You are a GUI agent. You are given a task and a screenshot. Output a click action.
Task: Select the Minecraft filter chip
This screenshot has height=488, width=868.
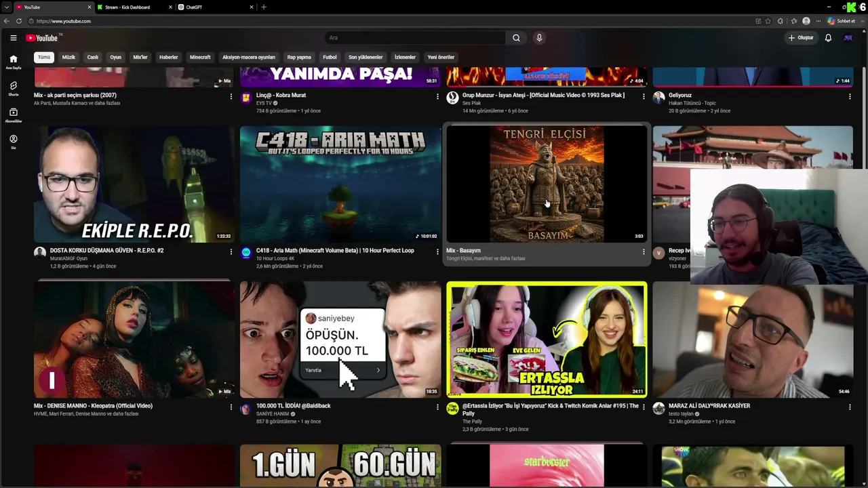click(200, 58)
